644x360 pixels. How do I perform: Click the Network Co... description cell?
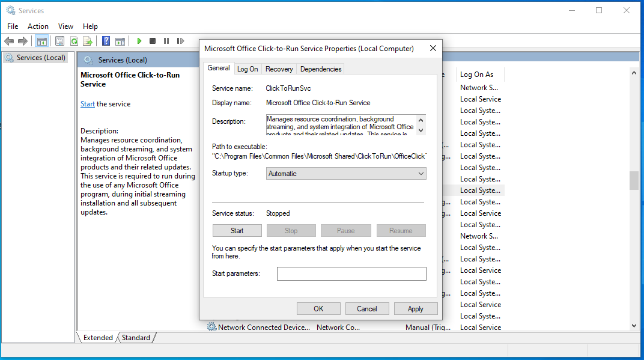pyautogui.click(x=338, y=327)
